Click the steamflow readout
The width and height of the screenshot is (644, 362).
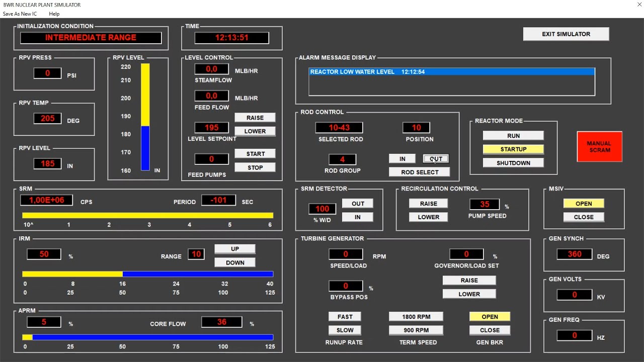click(211, 69)
